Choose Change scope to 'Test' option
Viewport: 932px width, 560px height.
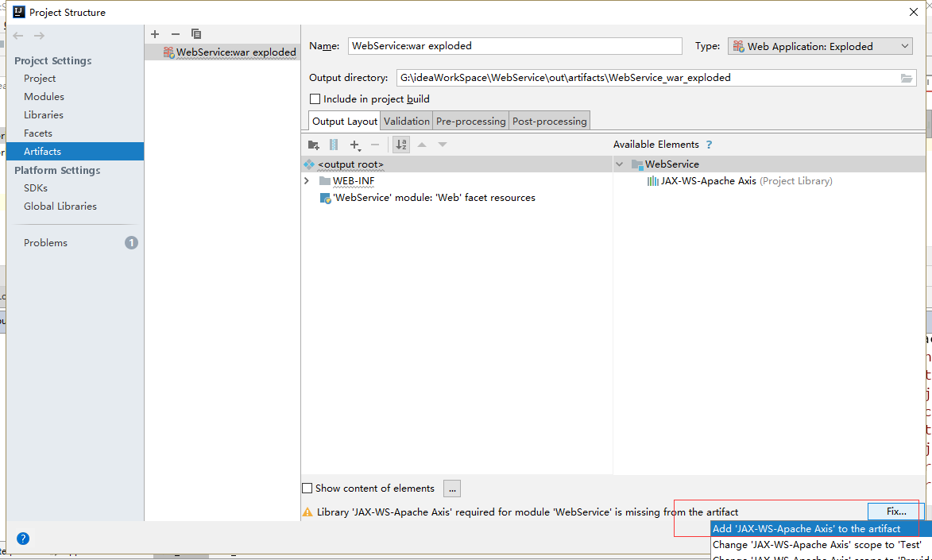[x=822, y=545]
